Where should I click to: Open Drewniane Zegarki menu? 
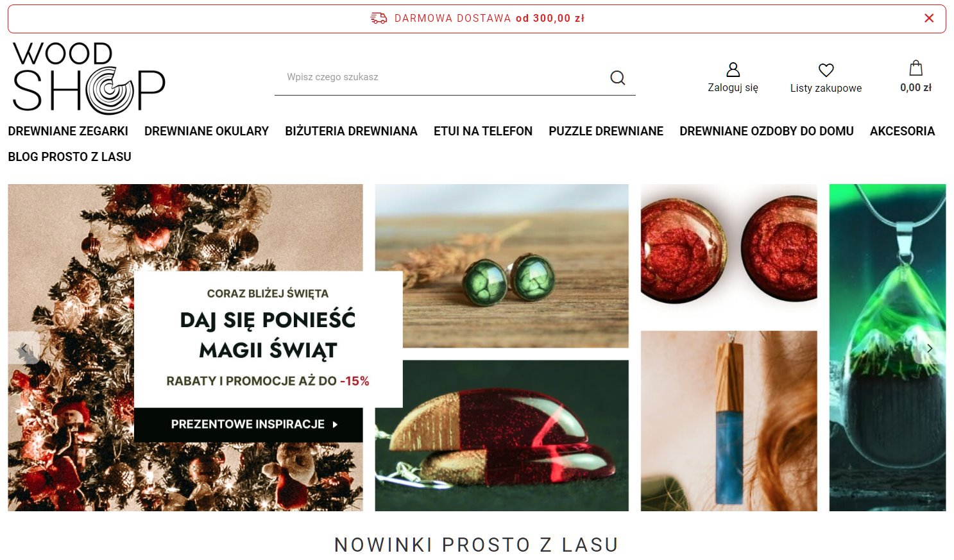point(68,131)
